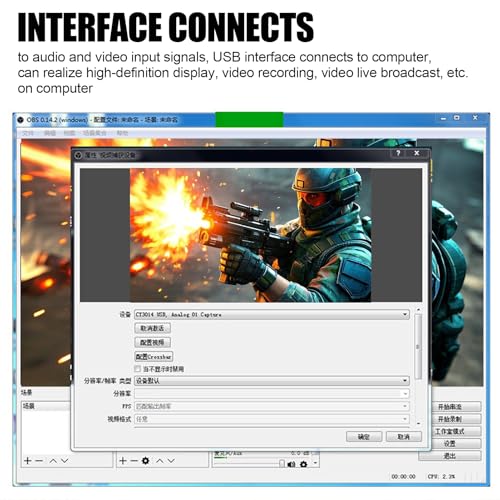Click the 配置Crossbar button
Viewport: 500px width, 500px height.
[154, 357]
